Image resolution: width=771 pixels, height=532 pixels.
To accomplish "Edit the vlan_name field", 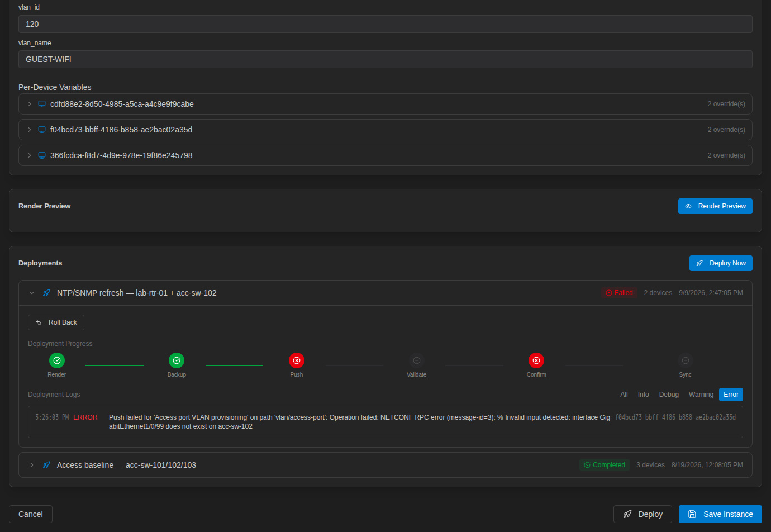I will (385, 59).
